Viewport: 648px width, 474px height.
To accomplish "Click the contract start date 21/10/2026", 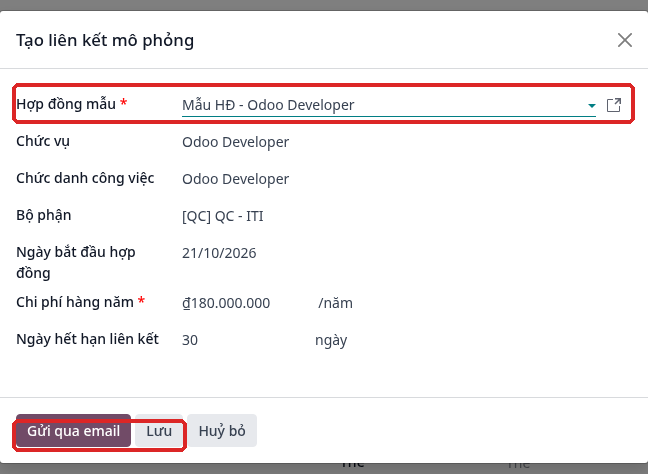I will click(x=219, y=253).
